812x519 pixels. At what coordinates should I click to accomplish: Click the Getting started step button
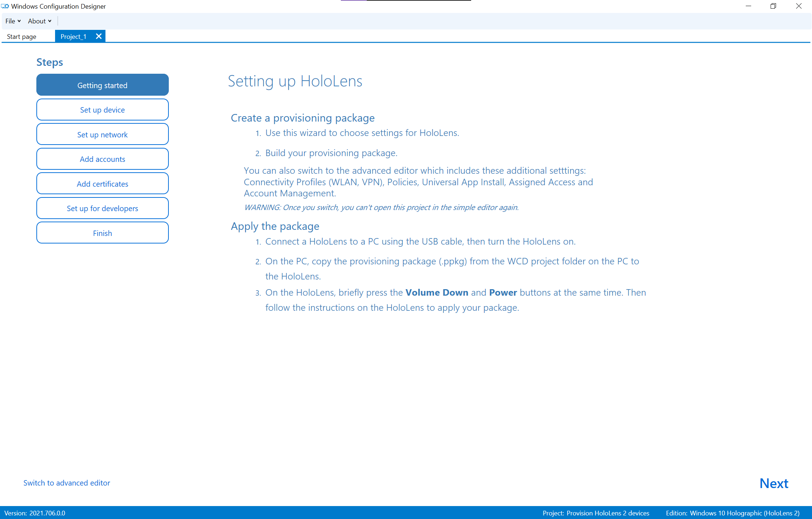pos(102,85)
